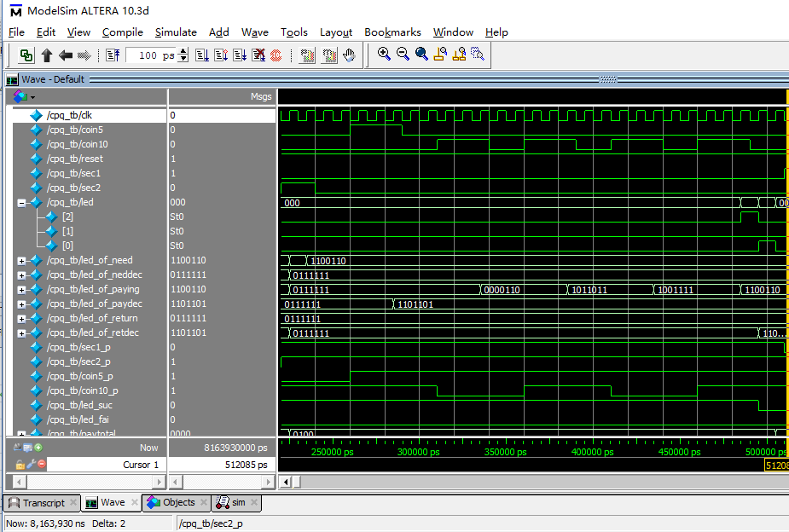The image size is (789, 532).
Task: Click the black up arrow toolbar icon
Action: coord(47,55)
